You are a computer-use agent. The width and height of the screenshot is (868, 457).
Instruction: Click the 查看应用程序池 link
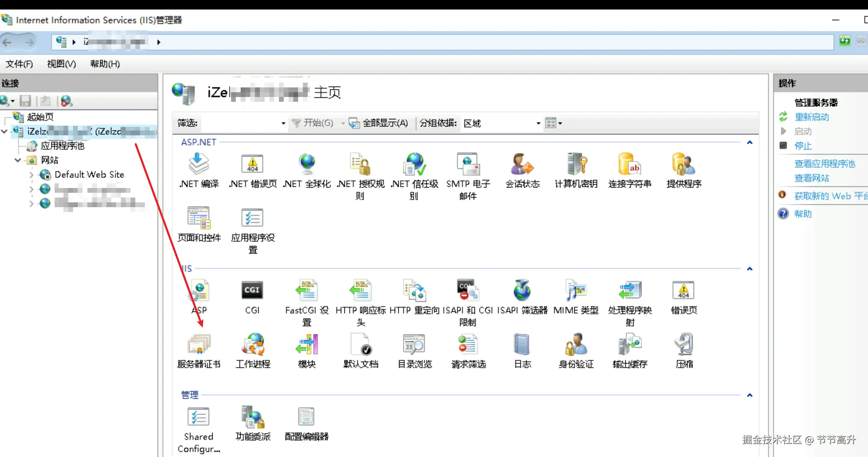click(x=824, y=164)
